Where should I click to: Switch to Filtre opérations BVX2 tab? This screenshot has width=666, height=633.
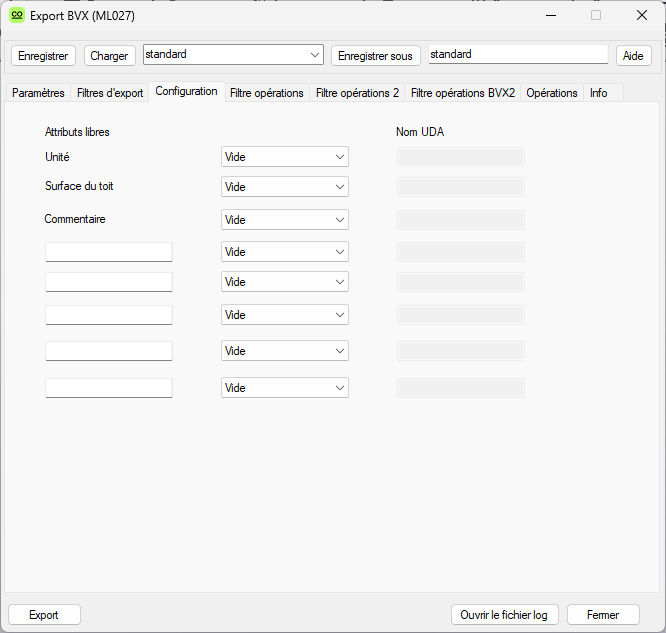463,93
